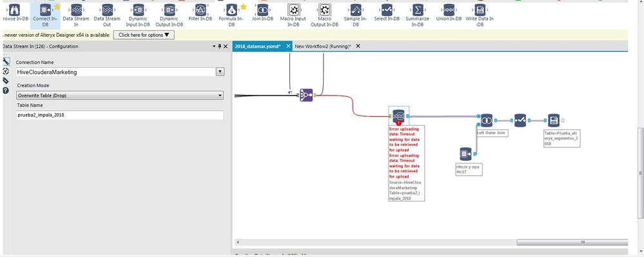Select the Connect In-DB node rfm,cv

[x=465, y=154]
